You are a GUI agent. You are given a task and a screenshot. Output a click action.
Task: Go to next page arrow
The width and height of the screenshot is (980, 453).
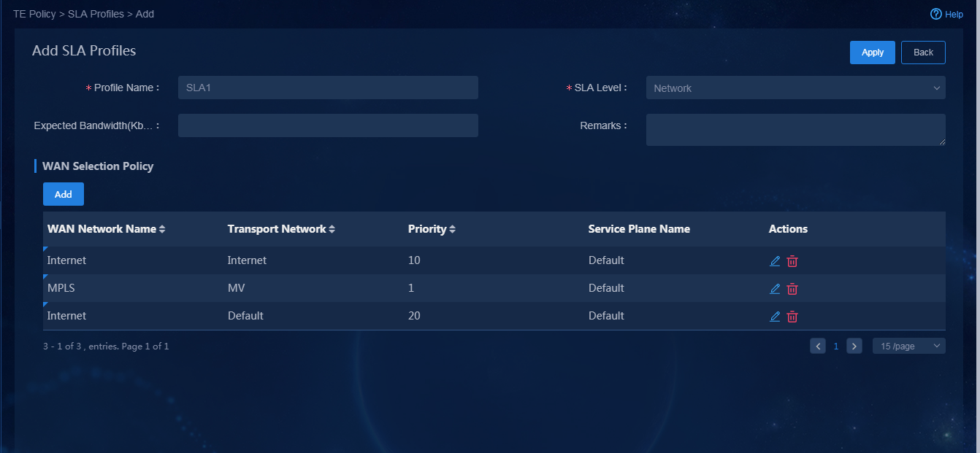(x=854, y=346)
